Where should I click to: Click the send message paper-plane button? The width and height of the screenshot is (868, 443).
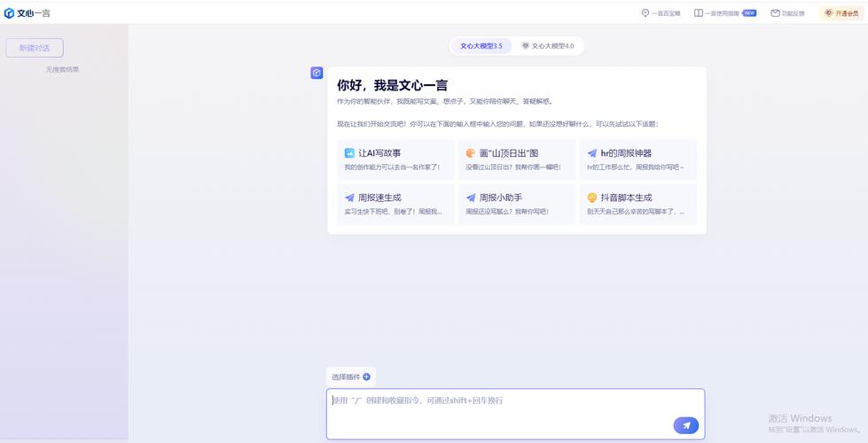click(685, 425)
